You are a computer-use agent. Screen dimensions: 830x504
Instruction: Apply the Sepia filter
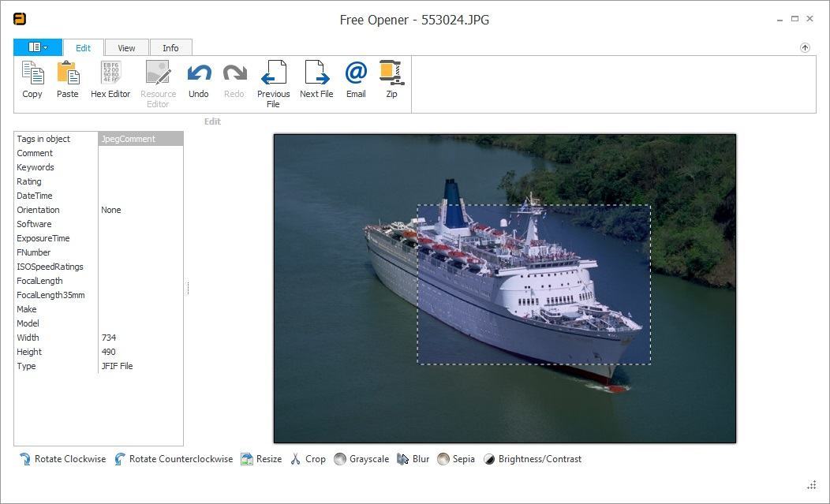[456, 459]
